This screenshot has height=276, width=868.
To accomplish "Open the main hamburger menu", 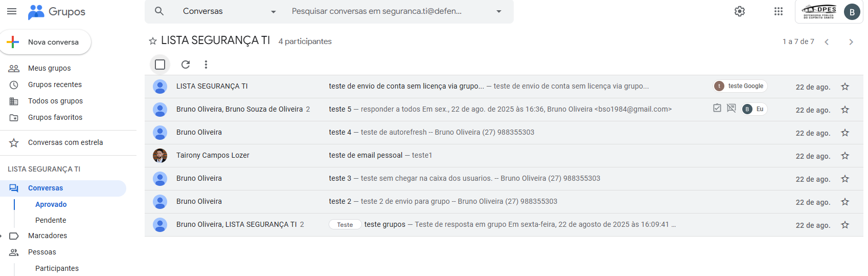I will point(12,11).
